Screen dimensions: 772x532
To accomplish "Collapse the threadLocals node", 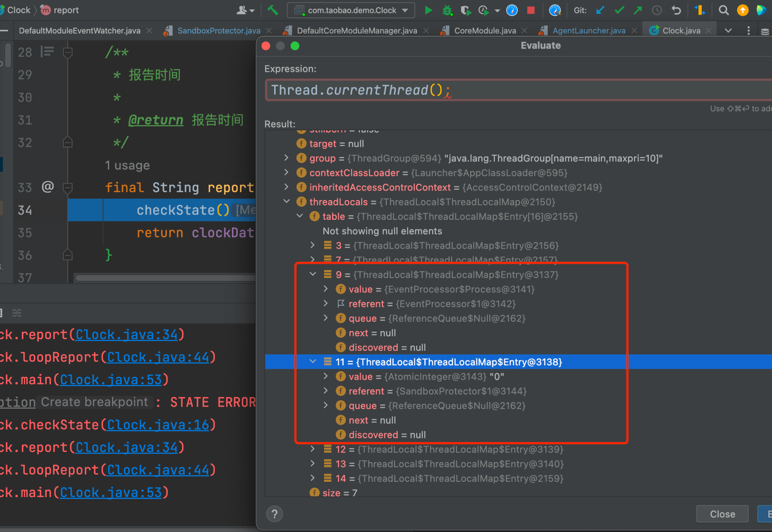I will [286, 201].
